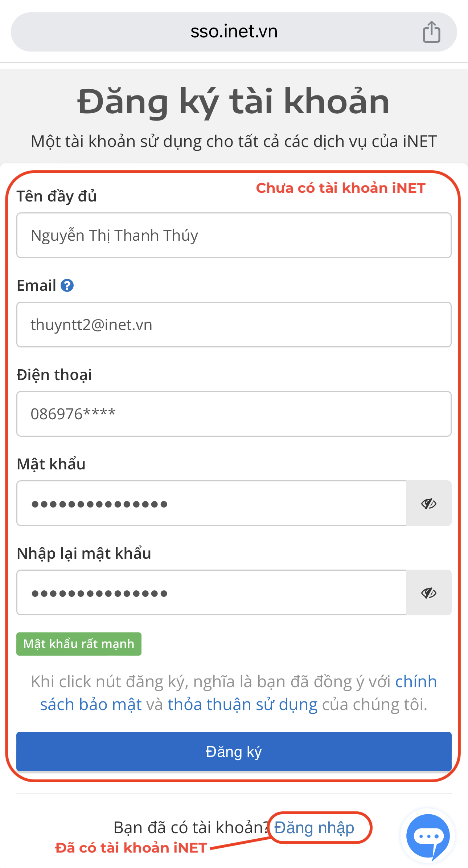
Task: Show password in Nhập lại mật khẩu field
Action: [428, 592]
